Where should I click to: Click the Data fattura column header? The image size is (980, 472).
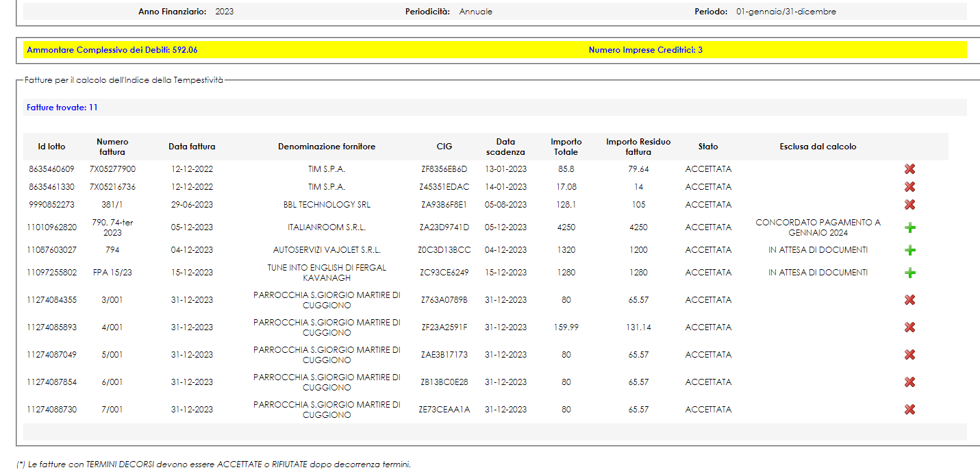point(192,147)
